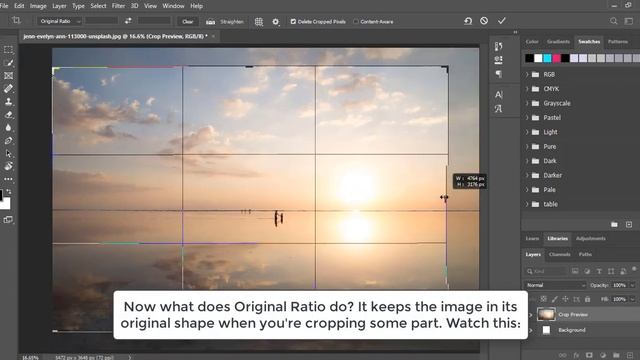640x360 pixels.
Task: Open the Paragraph panel icon
Action: (498, 74)
